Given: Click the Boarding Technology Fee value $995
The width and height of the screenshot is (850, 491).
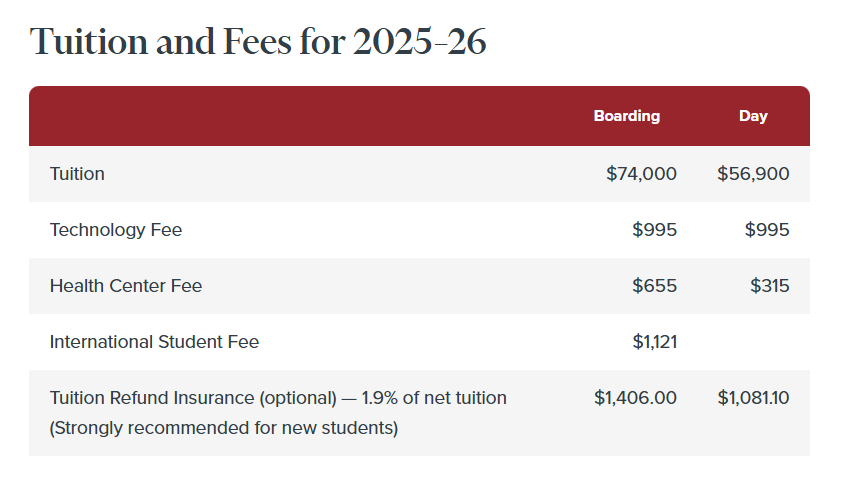Looking at the screenshot, I should (x=654, y=230).
